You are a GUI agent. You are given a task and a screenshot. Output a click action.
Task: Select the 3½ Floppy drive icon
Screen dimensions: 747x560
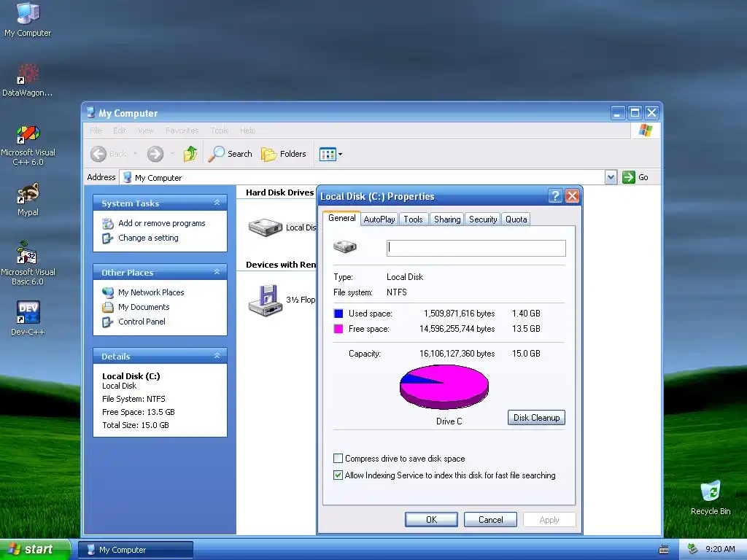click(x=266, y=300)
